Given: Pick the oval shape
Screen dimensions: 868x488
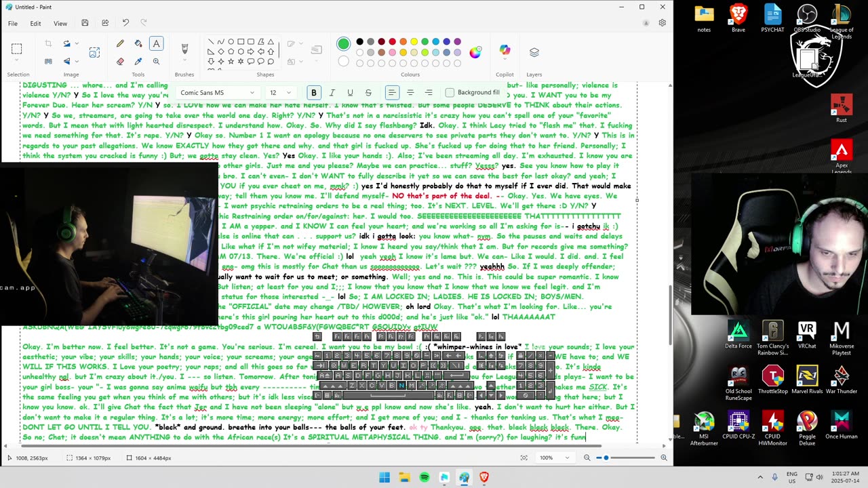Looking at the screenshot, I should click(x=231, y=42).
